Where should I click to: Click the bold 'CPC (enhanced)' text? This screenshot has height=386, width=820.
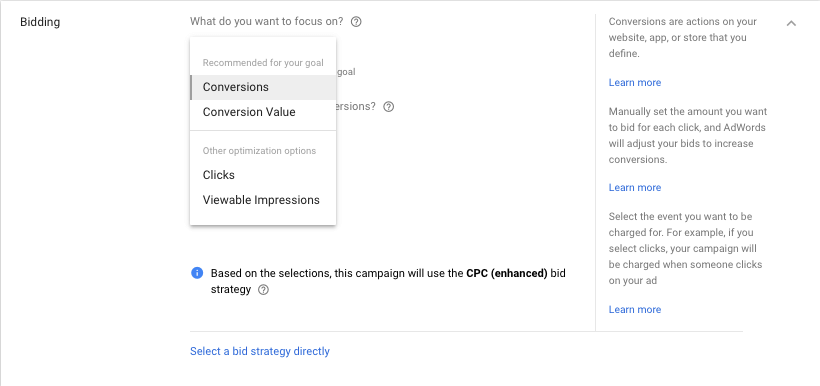(x=507, y=273)
